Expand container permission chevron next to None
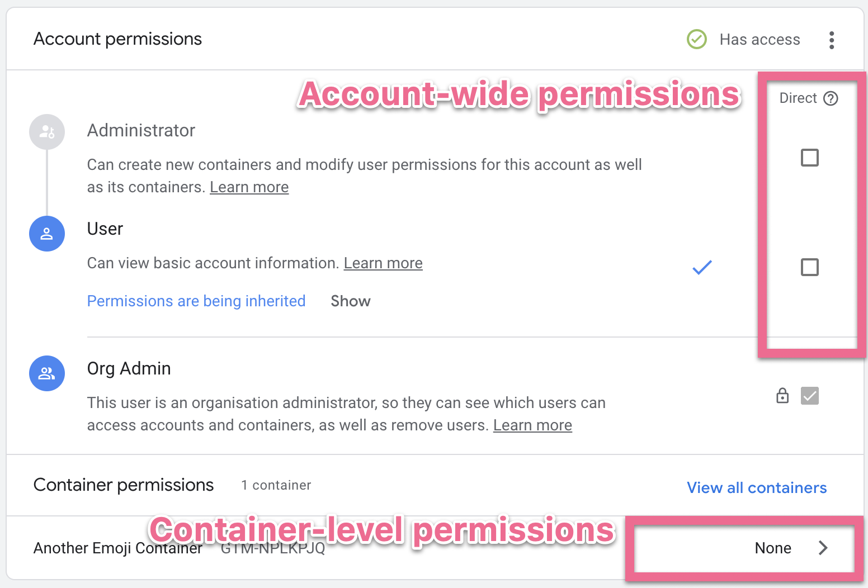The image size is (868, 588). [x=823, y=548]
